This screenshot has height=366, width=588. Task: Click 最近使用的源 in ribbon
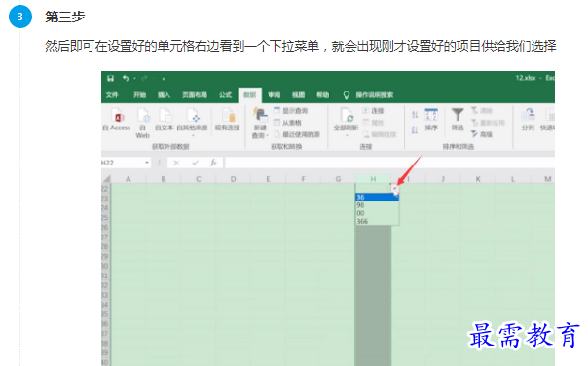297,134
